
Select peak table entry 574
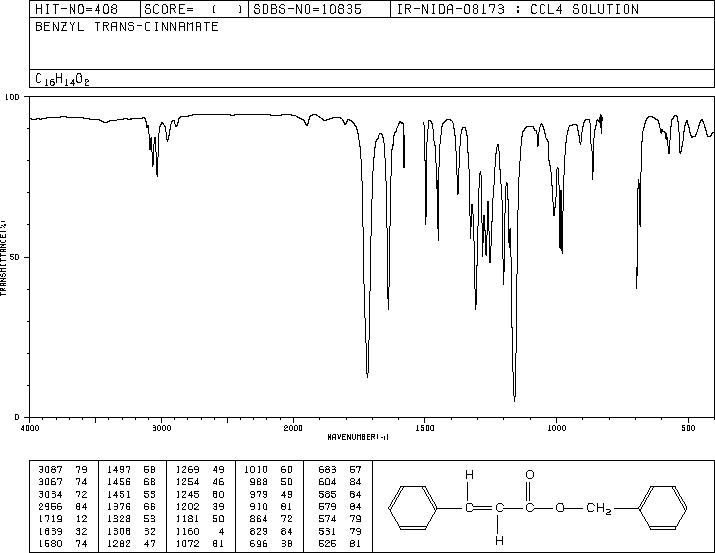(327, 519)
